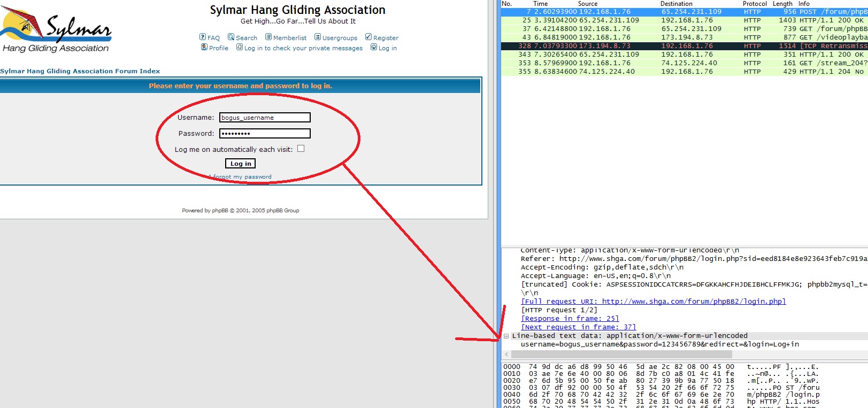Select packet 37 GET /forum/phpBB row

(x=685, y=29)
